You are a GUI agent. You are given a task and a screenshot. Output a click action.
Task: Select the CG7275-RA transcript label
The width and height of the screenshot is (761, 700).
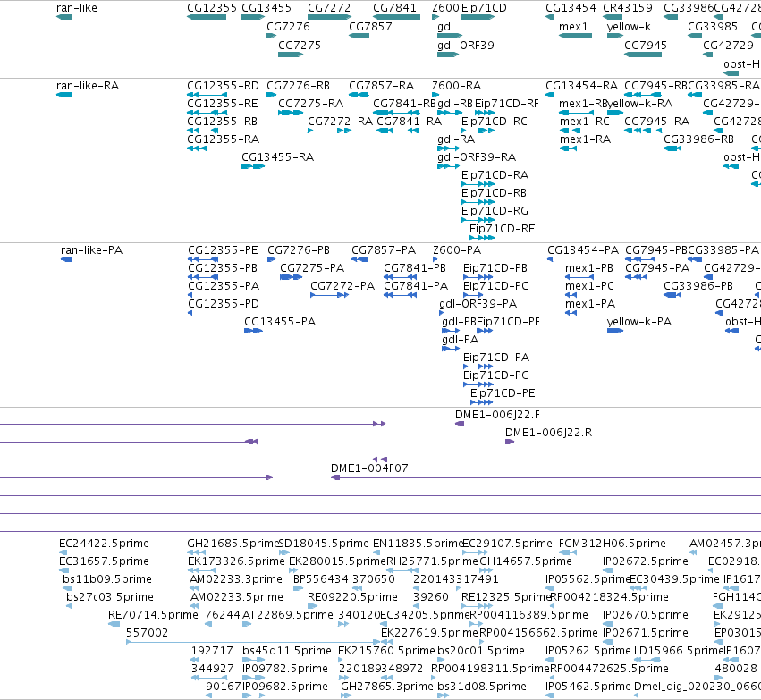click(x=310, y=104)
